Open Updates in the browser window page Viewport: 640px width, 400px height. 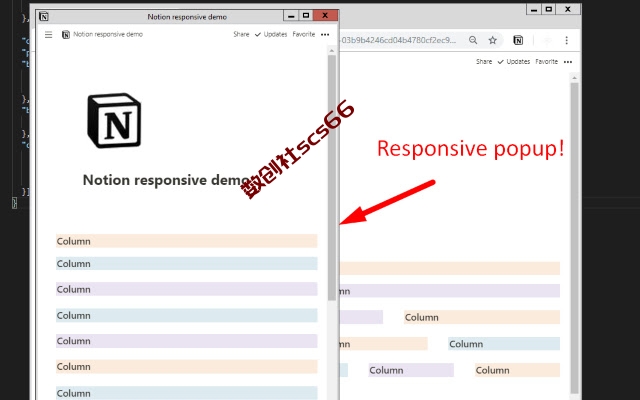(513, 62)
